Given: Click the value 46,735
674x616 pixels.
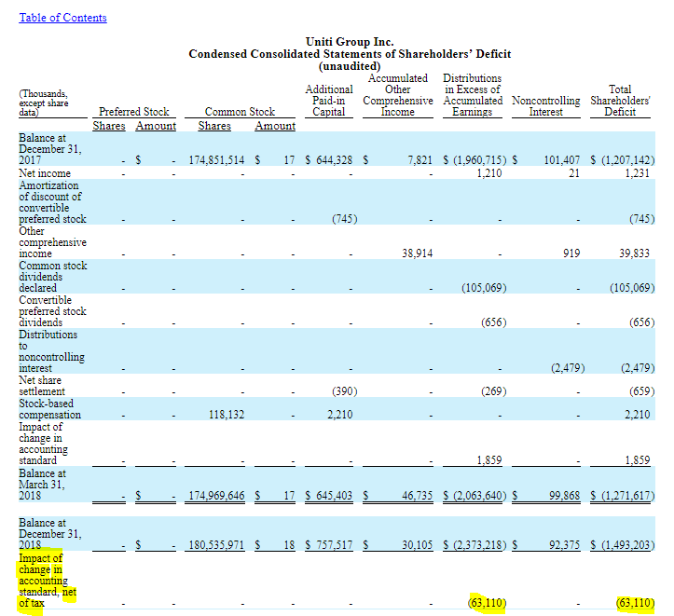Looking at the screenshot, I should [418, 496].
